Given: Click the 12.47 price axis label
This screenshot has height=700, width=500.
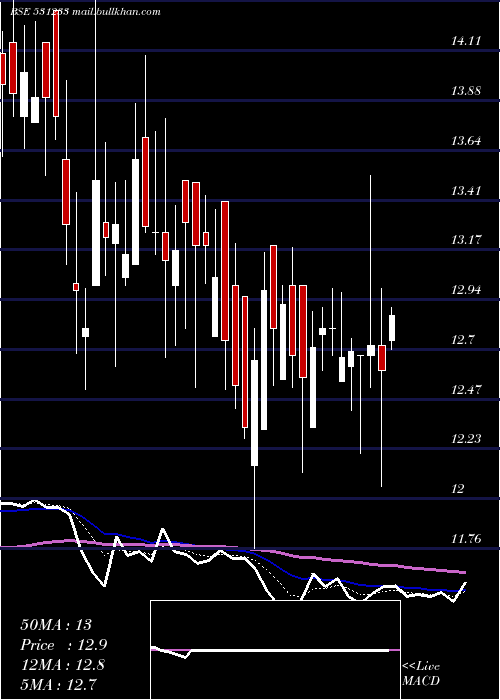Looking at the screenshot, I should click(x=466, y=390).
